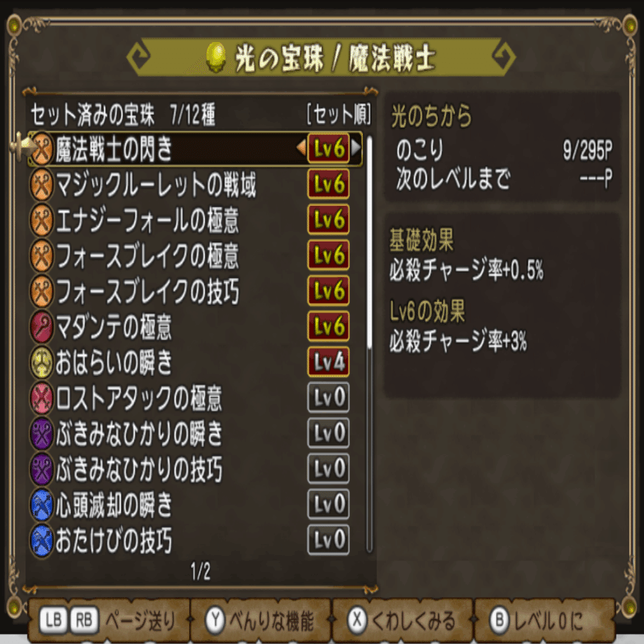The height and width of the screenshot is (644, 644).
Task: Select エナジーフォールの極意 in the list
Action: coord(195,220)
